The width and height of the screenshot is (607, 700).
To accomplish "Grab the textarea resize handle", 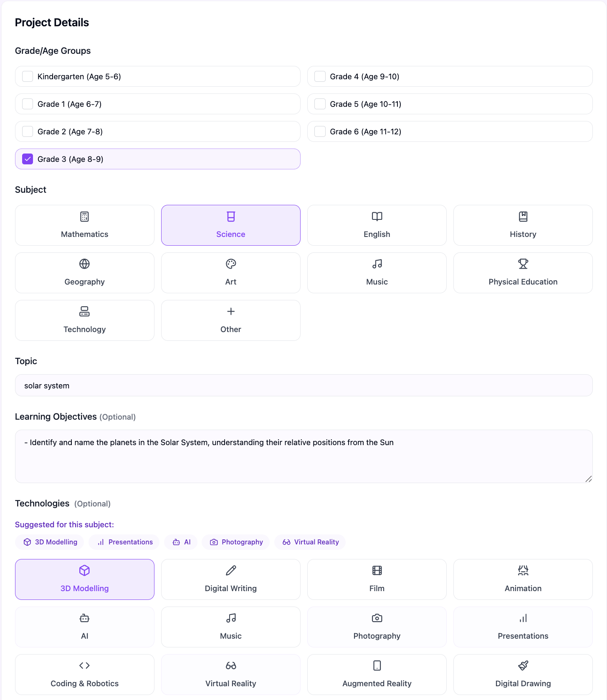I will [x=589, y=479].
